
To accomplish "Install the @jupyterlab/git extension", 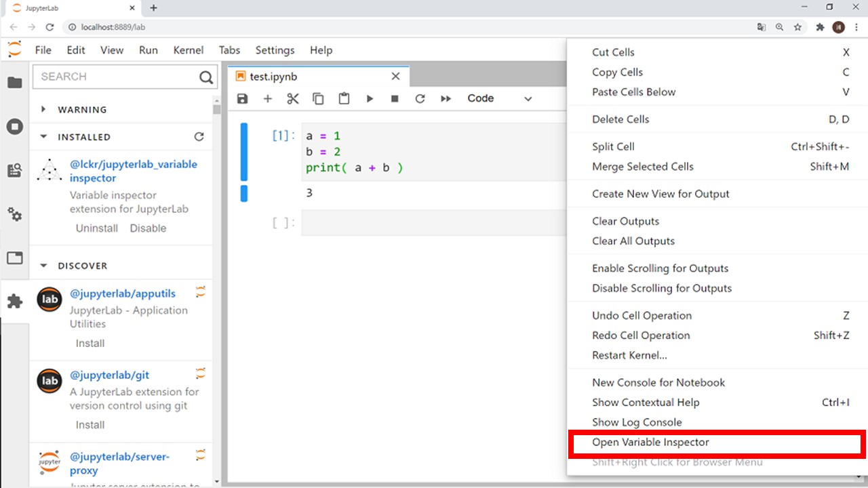I will coord(90,425).
